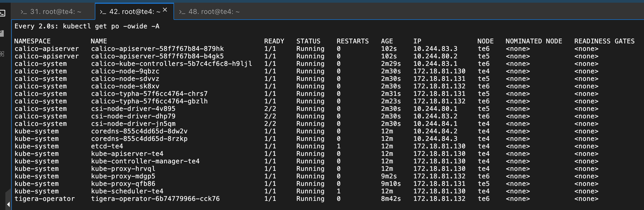Click the age value 8m42s
Image resolution: width=644 pixels, height=210 pixels.
[391, 199]
